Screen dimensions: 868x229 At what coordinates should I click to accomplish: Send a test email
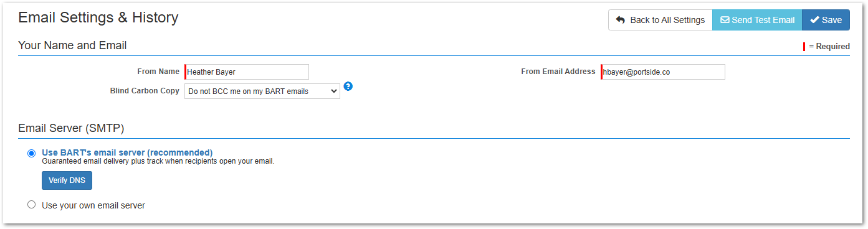coord(757,20)
